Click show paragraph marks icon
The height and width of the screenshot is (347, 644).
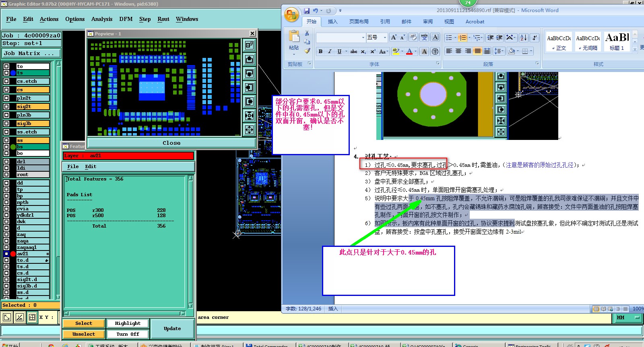point(535,37)
